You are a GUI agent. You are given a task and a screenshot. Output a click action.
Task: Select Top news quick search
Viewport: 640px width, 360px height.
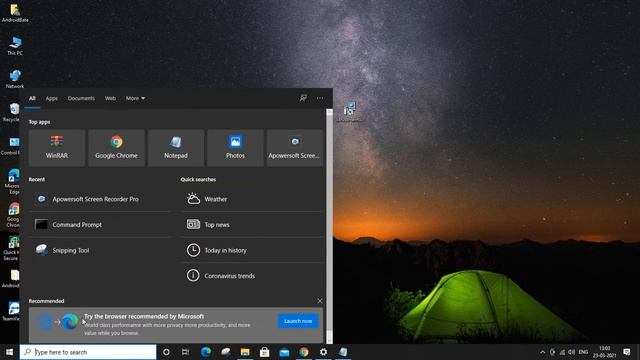[252, 224]
